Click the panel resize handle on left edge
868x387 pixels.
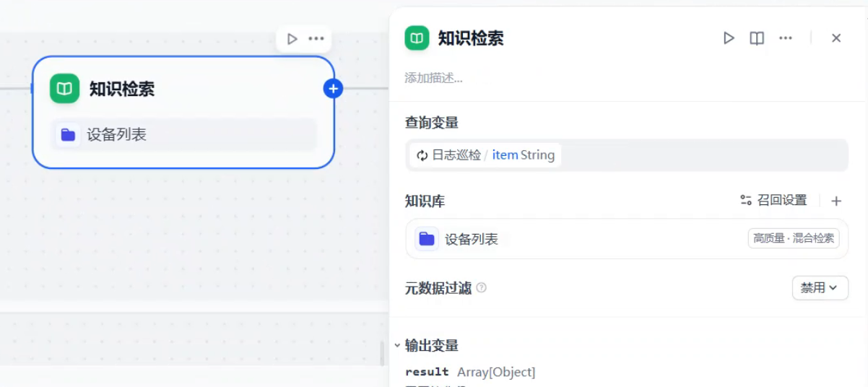pos(383,353)
